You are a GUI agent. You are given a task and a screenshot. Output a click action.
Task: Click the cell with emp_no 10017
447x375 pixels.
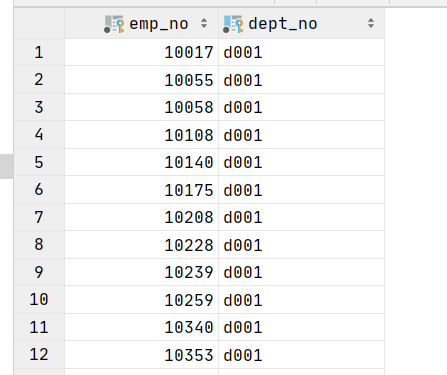(141, 52)
